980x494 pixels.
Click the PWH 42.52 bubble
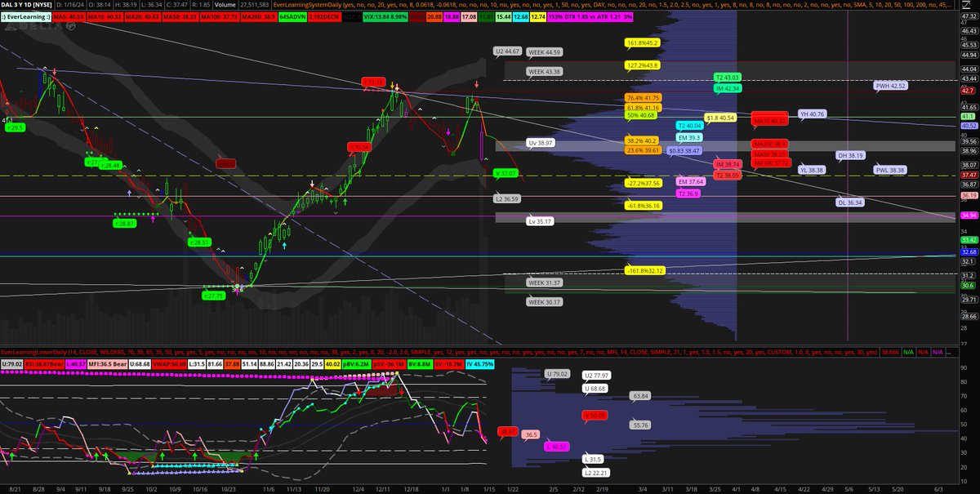pyautogui.click(x=891, y=85)
